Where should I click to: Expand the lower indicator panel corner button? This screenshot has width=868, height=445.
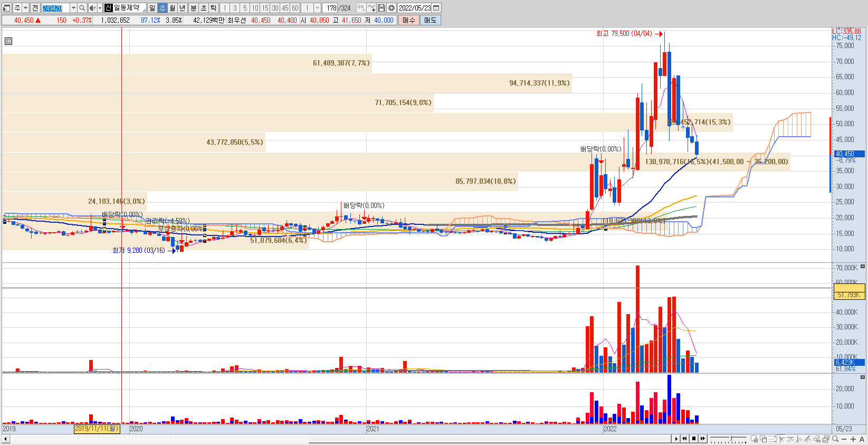(x=863, y=377)
